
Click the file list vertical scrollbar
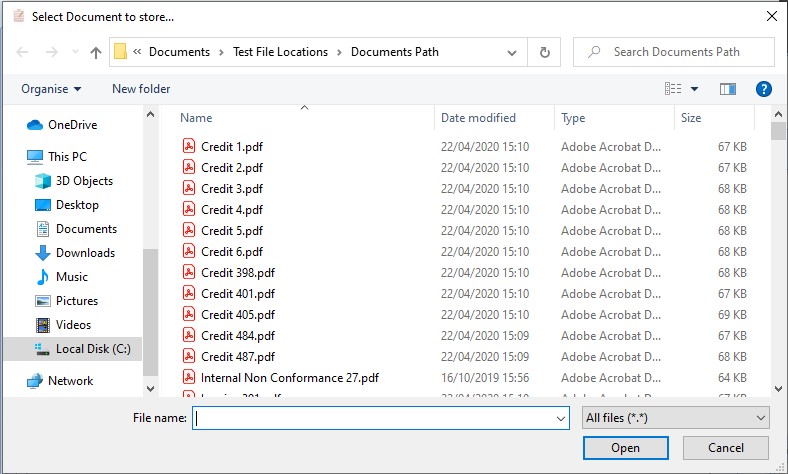click(778, 250)
